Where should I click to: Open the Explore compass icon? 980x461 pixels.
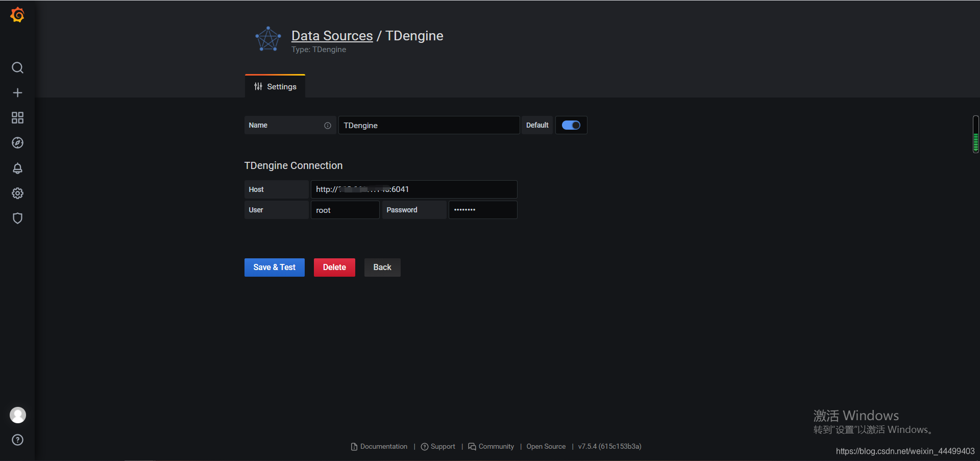pyautogui.click(x=17, y=143)
